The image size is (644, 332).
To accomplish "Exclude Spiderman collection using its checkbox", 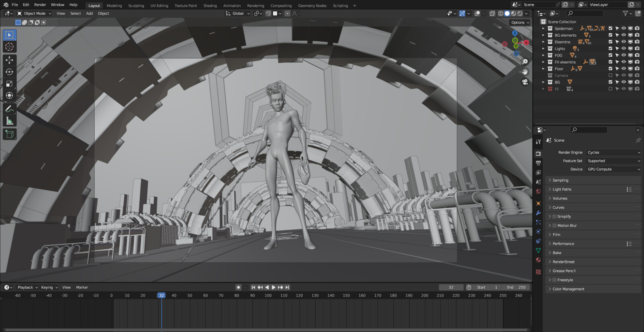I will pos(610,29).
